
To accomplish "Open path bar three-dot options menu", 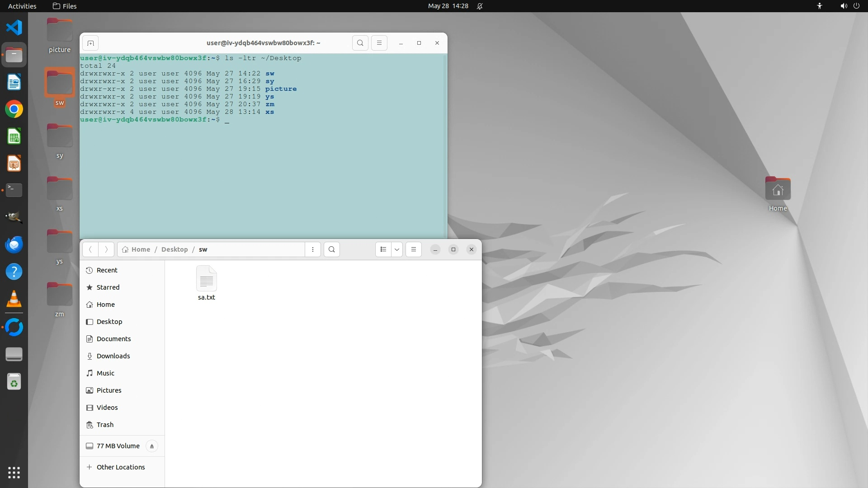I will coord(313,249).
